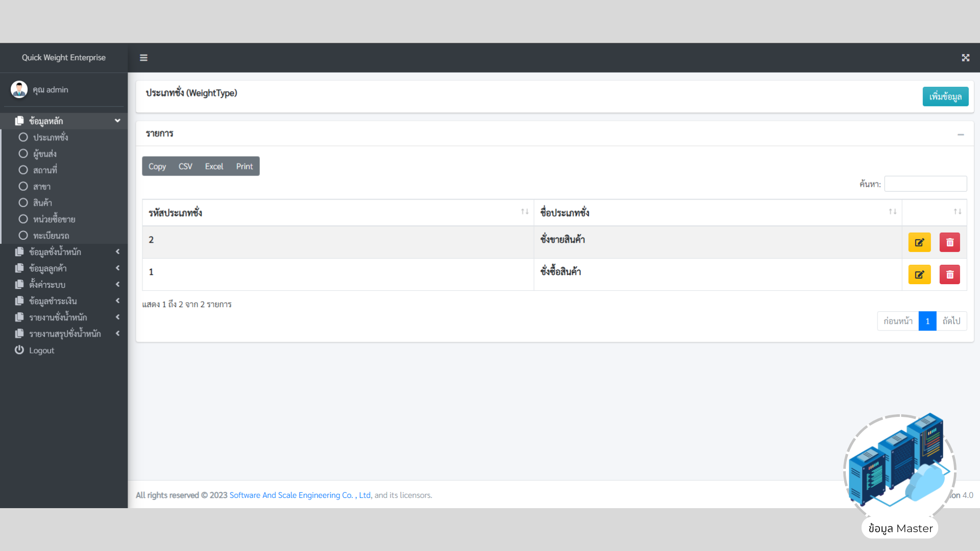Toggle the sidebar hamburger menu

[143, 58]
